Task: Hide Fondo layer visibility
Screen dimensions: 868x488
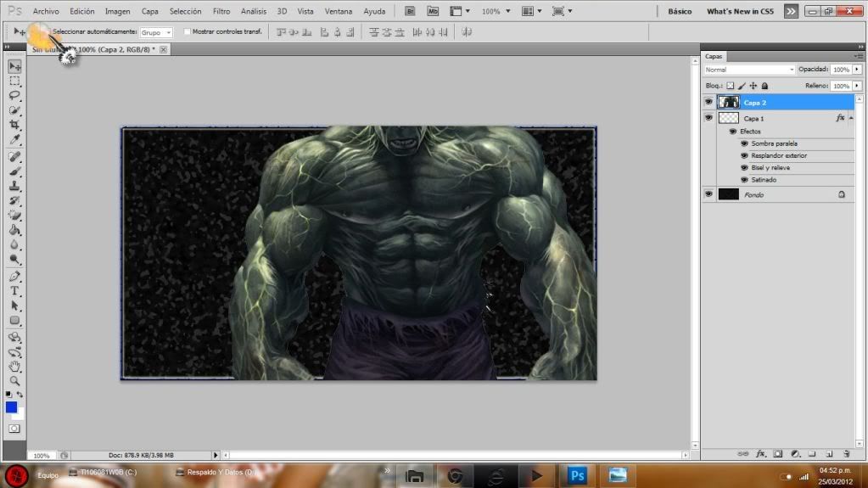Action: tap(708, 194)
